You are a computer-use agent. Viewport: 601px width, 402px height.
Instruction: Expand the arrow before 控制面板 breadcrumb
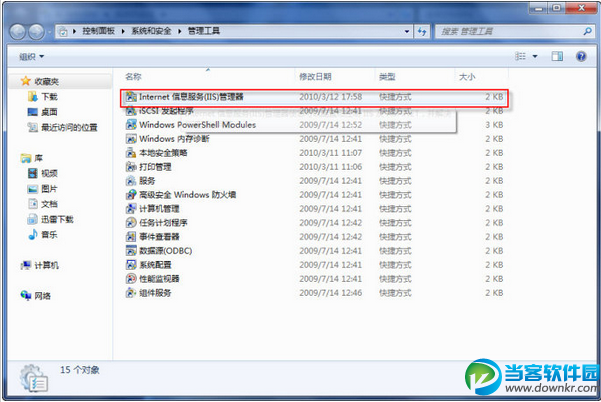[74, 31]
